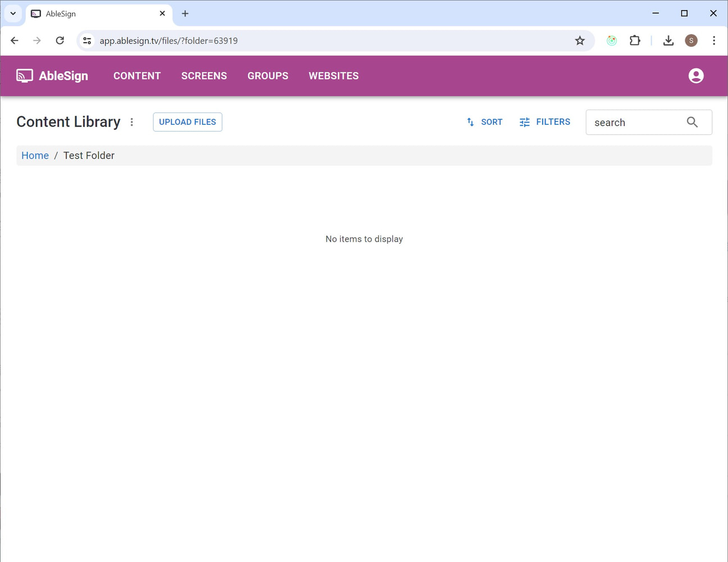Open a new browser tab with the plus
The height and width of the screenshot is (562, 728).
185,13
